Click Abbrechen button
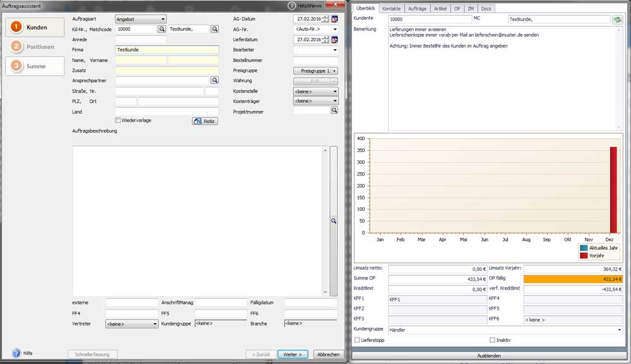The width and height of the screenshot is (631, 364). [328, 355]
